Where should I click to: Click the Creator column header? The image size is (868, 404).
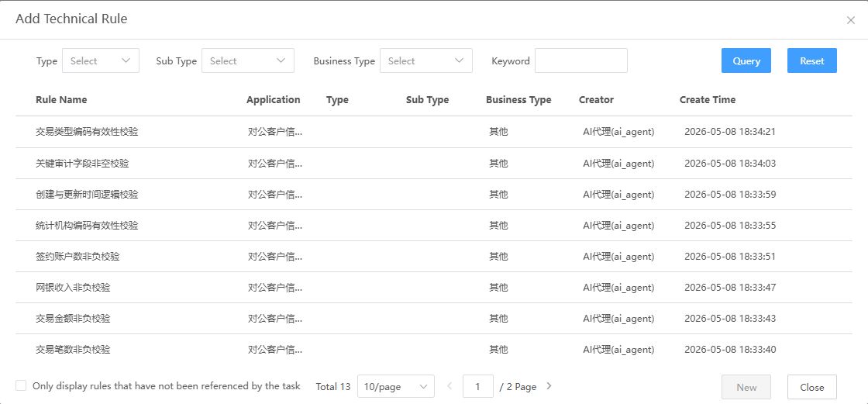(596, 100)
